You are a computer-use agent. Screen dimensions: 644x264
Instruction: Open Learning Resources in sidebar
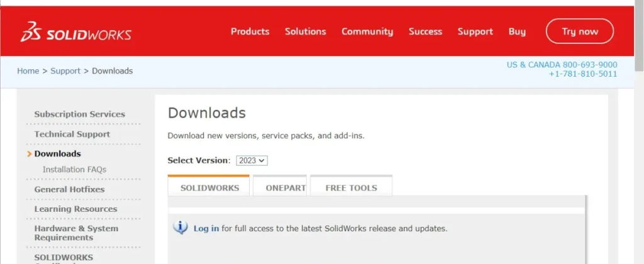(x=75, y=209)
